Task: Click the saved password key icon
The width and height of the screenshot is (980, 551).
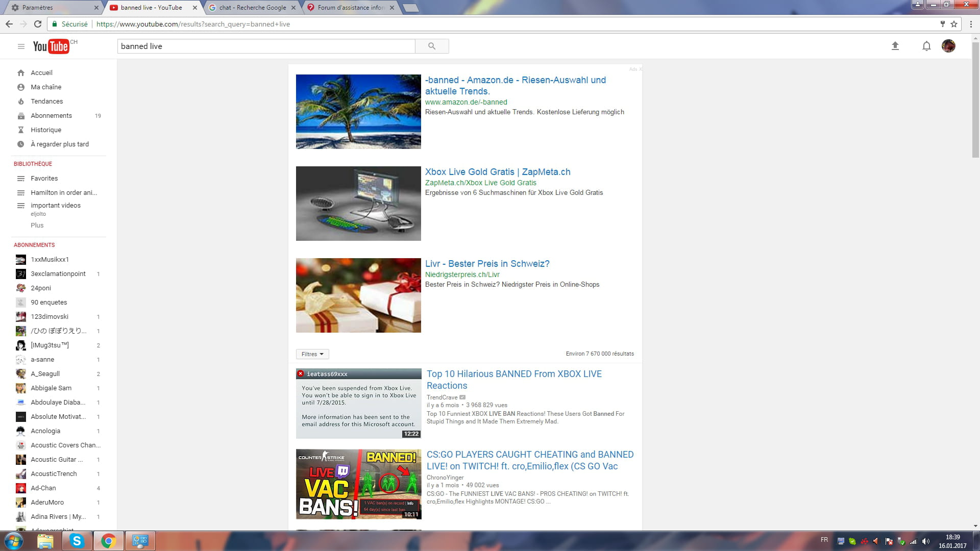Action: (x=943, y=24)
